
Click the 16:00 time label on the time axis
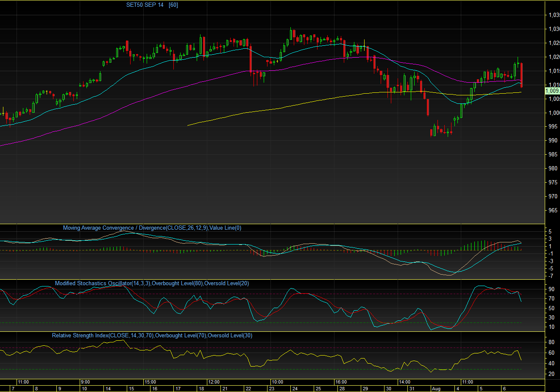341,382
